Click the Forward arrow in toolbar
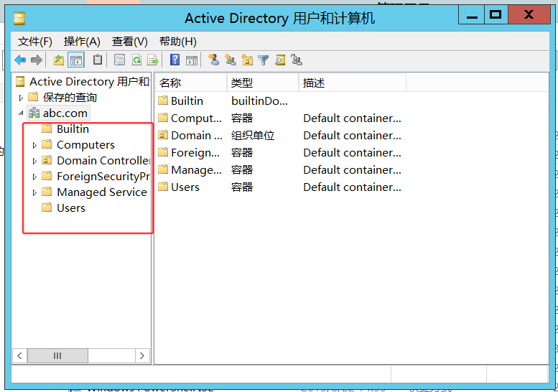Image resolution: width=558 pixels, height=392 pixels. click(x=37, y=60)
